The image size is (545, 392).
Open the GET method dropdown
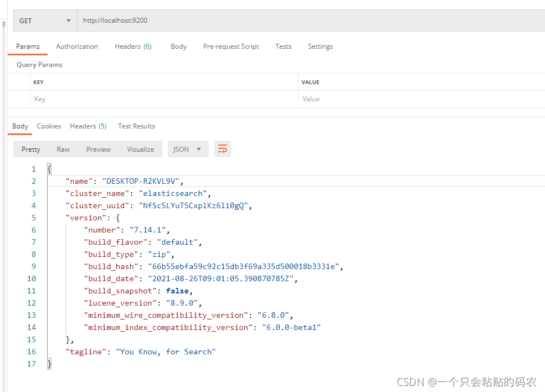tap(45, 21)
